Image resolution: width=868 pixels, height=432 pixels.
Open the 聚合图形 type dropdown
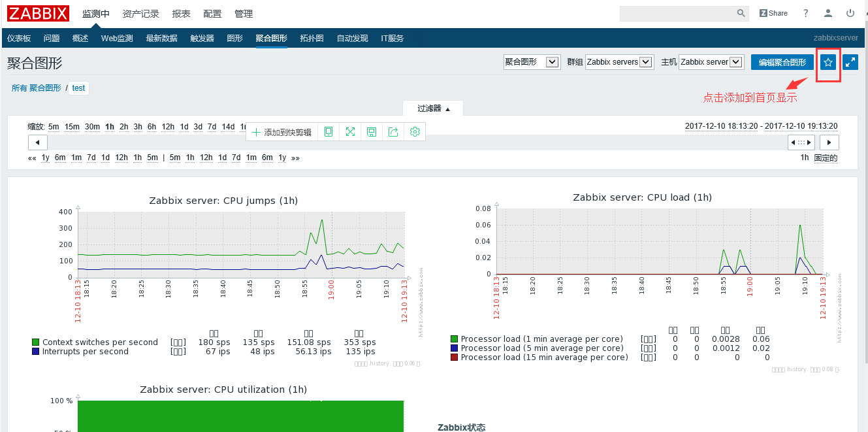click(532, 62)
